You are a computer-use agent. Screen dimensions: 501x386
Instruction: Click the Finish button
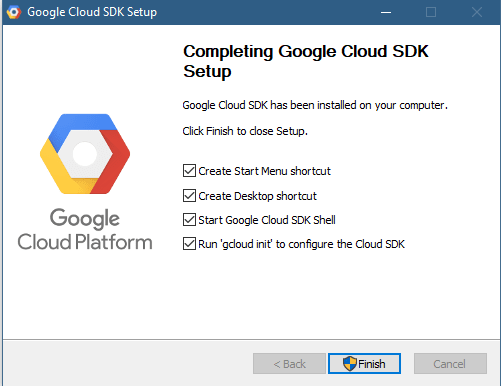364,363
